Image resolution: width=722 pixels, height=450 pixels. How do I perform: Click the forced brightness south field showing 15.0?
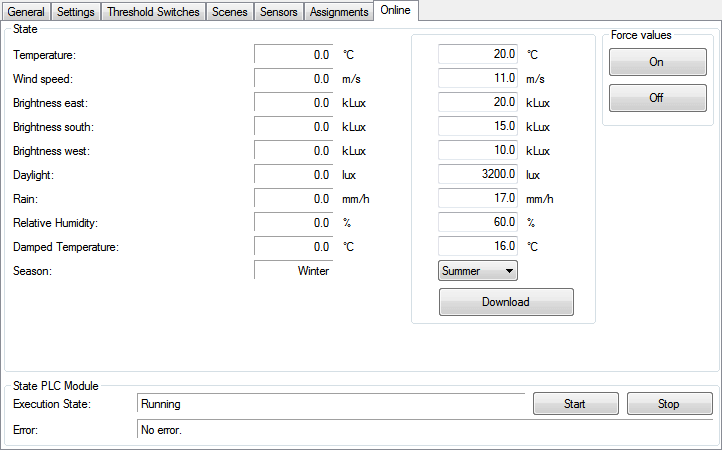478,126
